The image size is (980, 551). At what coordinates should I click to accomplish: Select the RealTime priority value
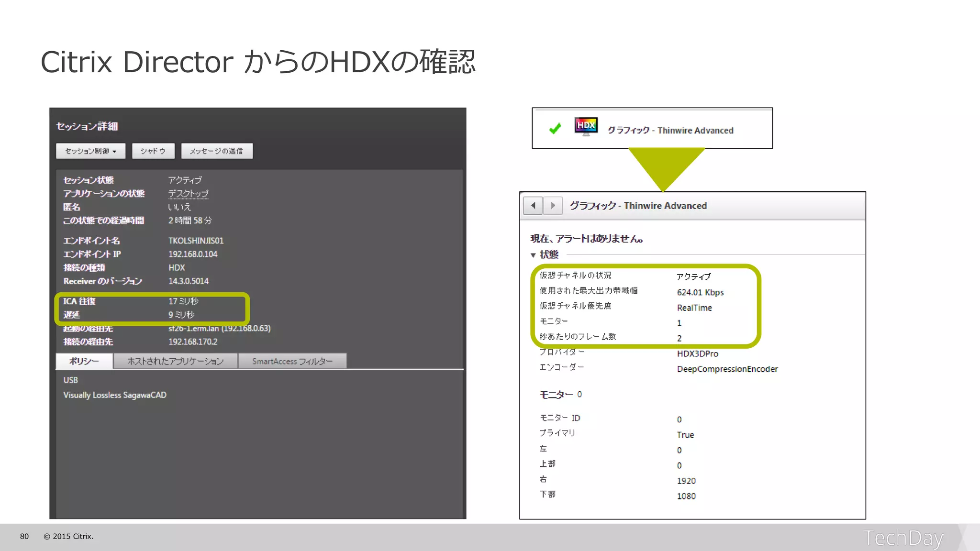coord(694,308)
